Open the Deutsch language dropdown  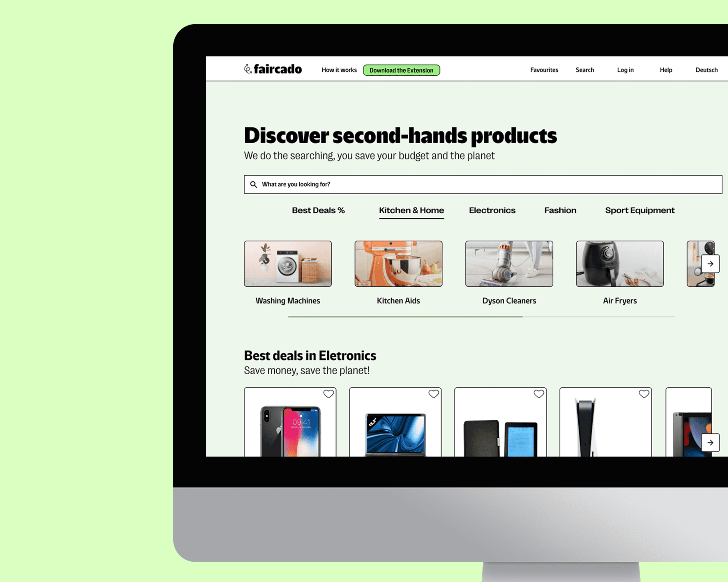pos(707,70)
